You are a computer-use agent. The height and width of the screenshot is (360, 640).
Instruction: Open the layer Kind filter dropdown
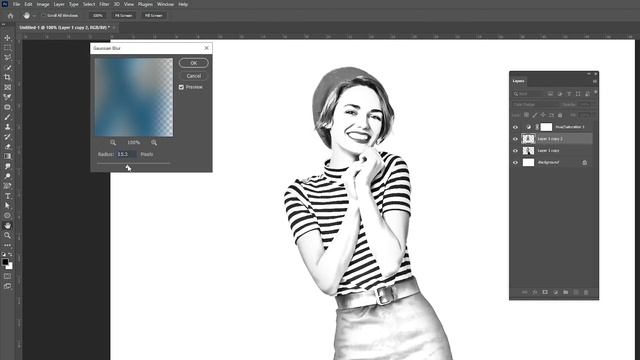tap(528, 94)
